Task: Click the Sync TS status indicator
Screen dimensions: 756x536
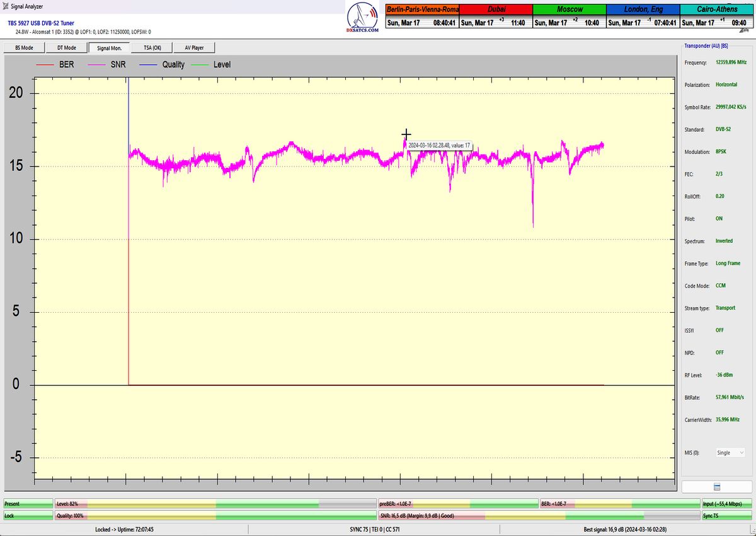Action: coord(727,515)
